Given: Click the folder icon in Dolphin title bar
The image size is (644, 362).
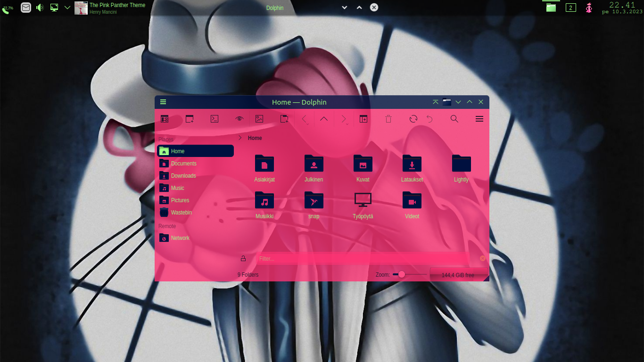Looking at the screenshot, I should (x=447, y=102).
